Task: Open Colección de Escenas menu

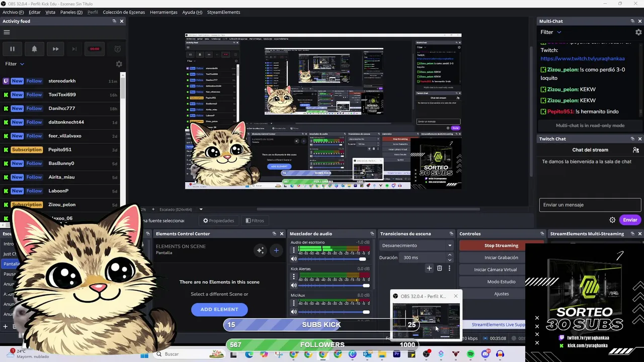Action: coord(124,12)
